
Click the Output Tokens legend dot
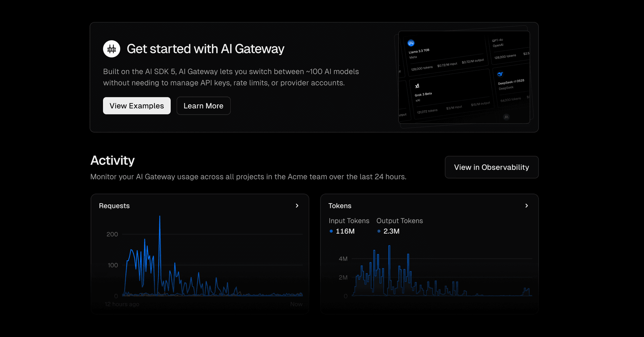point(379,231)
